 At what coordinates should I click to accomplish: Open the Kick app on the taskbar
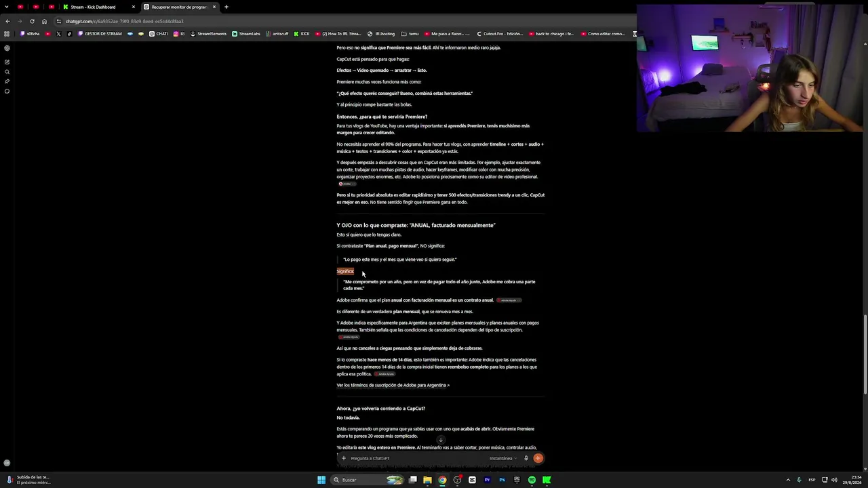pos(547,480)
